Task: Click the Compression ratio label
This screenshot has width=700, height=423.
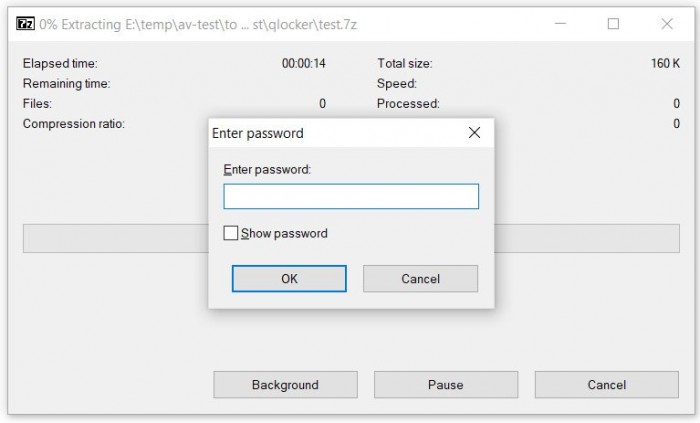Action: [x=73, y=124]
